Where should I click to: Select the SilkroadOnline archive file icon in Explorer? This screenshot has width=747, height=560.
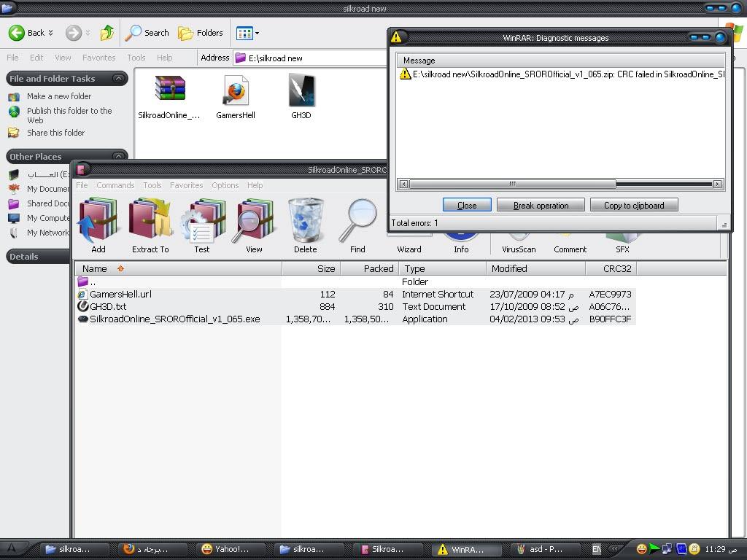pos(169,98)
